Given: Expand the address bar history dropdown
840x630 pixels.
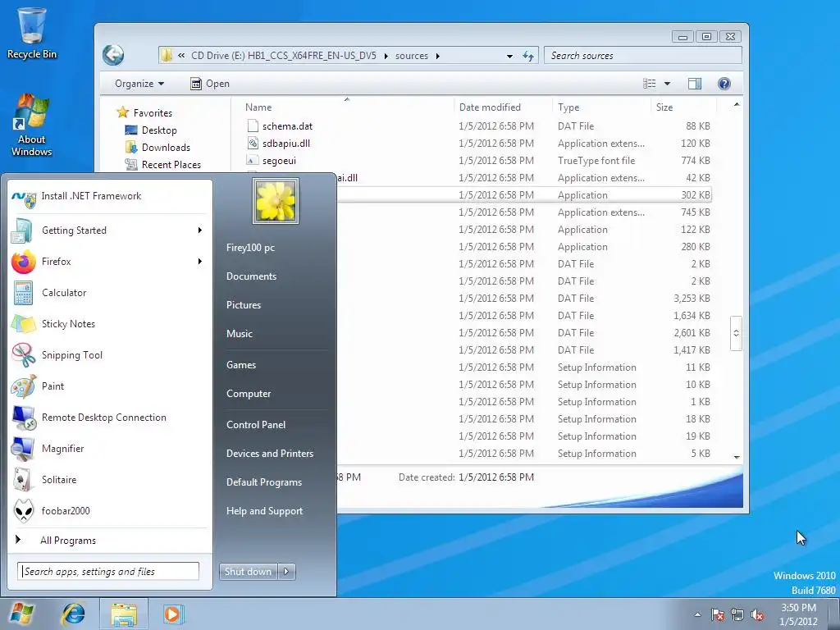Looking at the screenshot, I should (509, 56).
